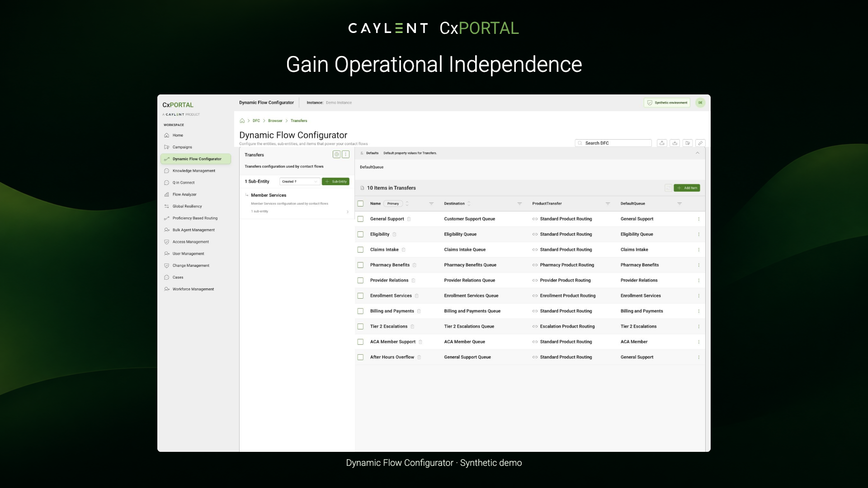Click the upload/export icon beside Search DFC
This screenshot has height=488, width=868.
[x=662, y=143]
